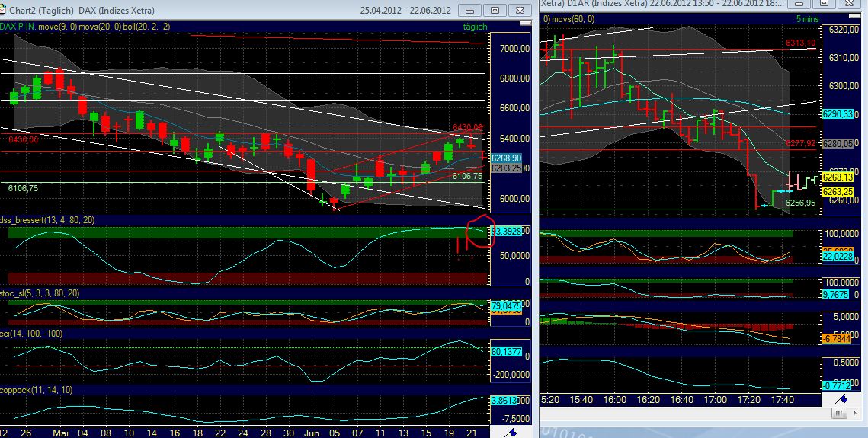Click the scrollbar right arrow in the 5 mins window
Screen dimensions: 868x438
(x=857, y=413)
